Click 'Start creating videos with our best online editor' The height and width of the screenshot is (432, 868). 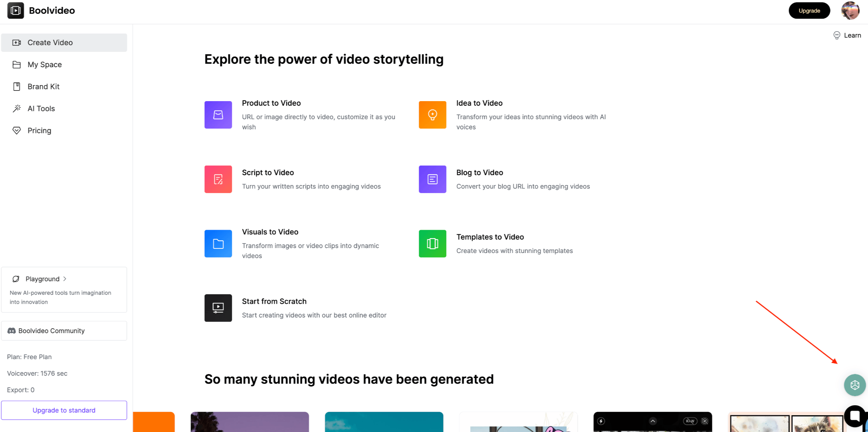[314, 315]
